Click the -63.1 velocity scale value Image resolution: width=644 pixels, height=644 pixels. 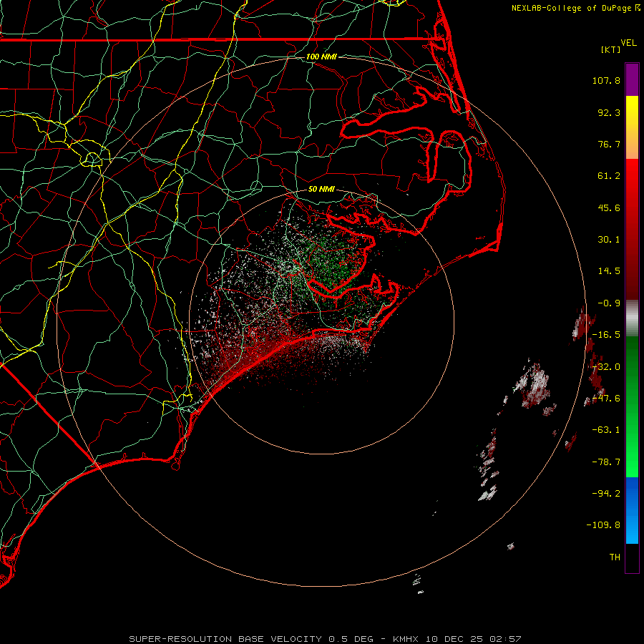point(606,430)
